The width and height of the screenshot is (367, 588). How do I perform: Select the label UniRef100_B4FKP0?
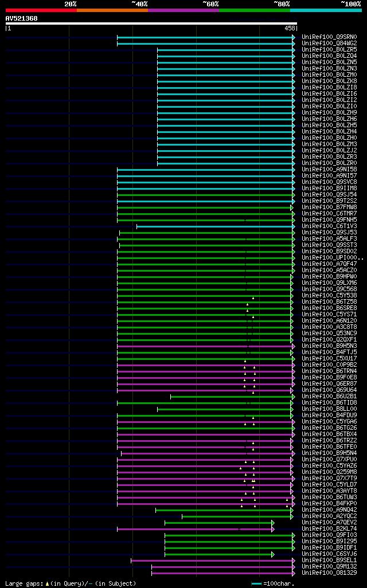click(x=330, y=504)
